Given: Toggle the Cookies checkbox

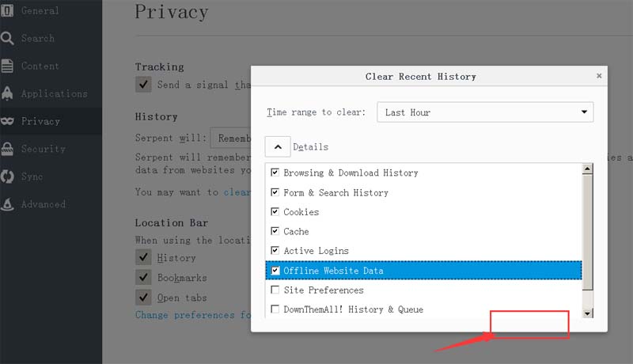Looking at the screenshot, I should coord(275,212).
